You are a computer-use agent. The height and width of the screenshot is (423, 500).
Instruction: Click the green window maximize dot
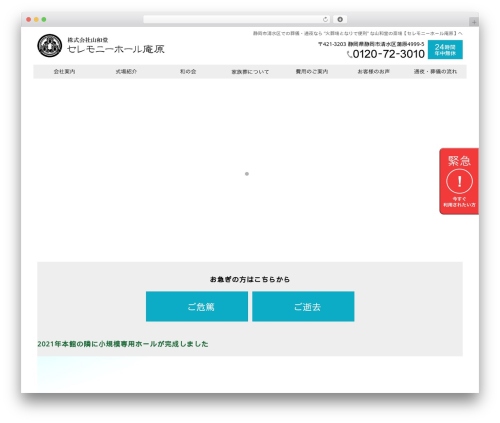click(x=44, y=20)
